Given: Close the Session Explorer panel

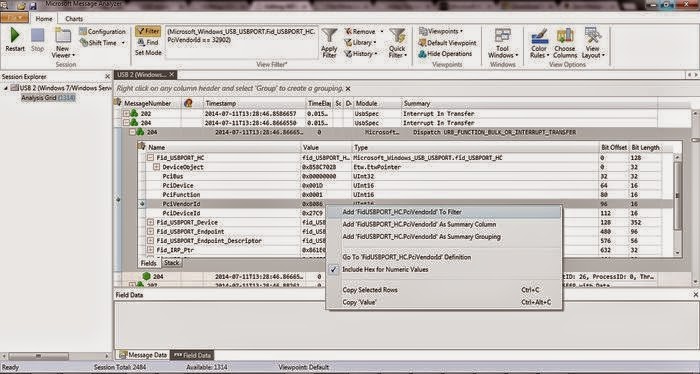Looking at the screenshot, I should pos(107,76).
